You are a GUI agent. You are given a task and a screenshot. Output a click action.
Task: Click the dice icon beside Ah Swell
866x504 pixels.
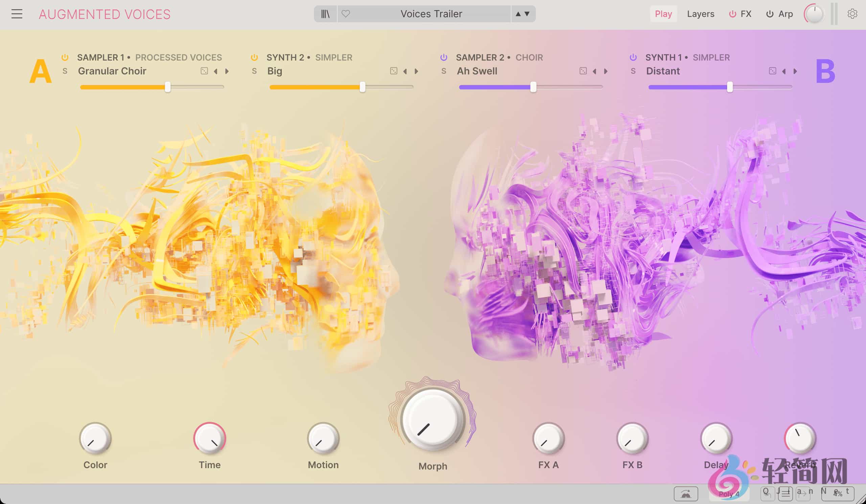[583, 71]
